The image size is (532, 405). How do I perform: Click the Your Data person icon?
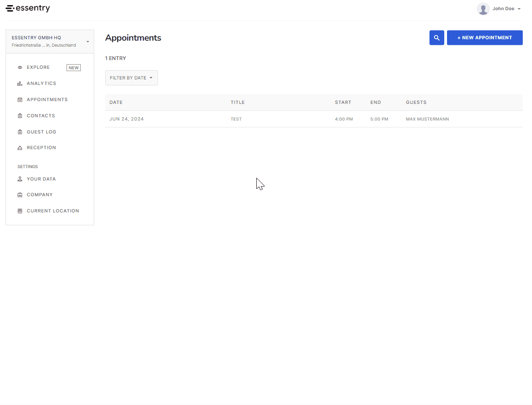coord(19,179)
